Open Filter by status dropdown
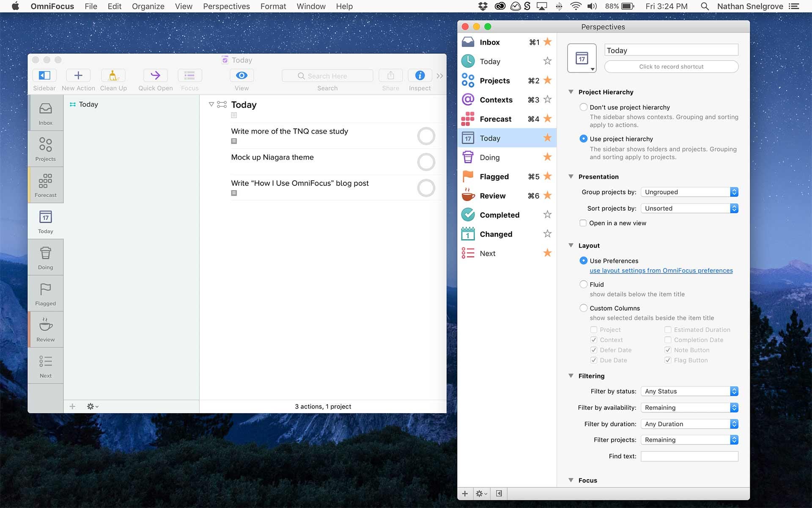Image resolution: width=812 pixels, height=508 pixels. [x=689, y=392]
